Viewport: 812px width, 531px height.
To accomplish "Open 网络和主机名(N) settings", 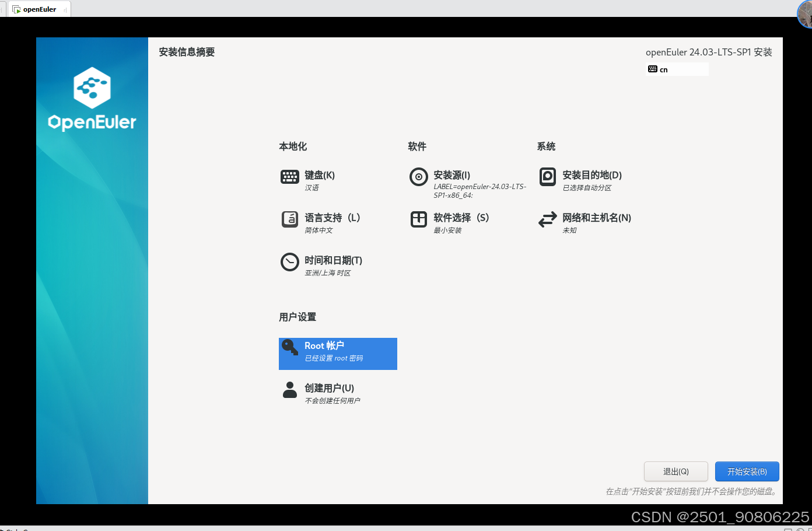I will click(597, 218).
